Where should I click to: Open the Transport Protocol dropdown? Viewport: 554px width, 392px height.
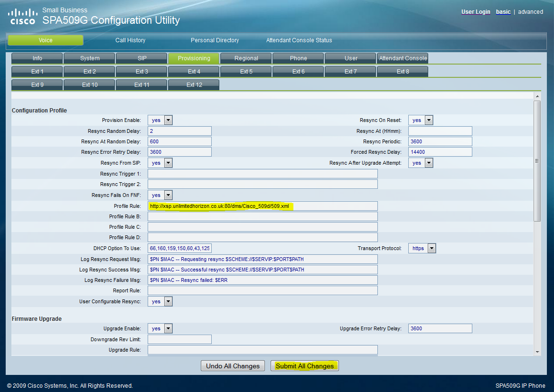tap(422, 248)
